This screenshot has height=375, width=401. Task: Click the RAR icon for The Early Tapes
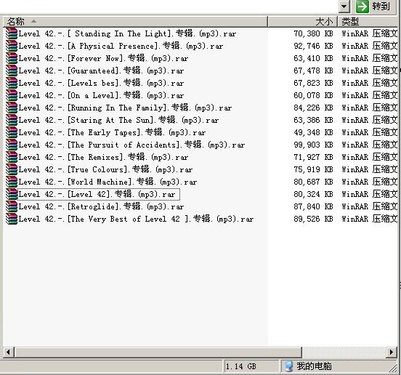[12, 132]
